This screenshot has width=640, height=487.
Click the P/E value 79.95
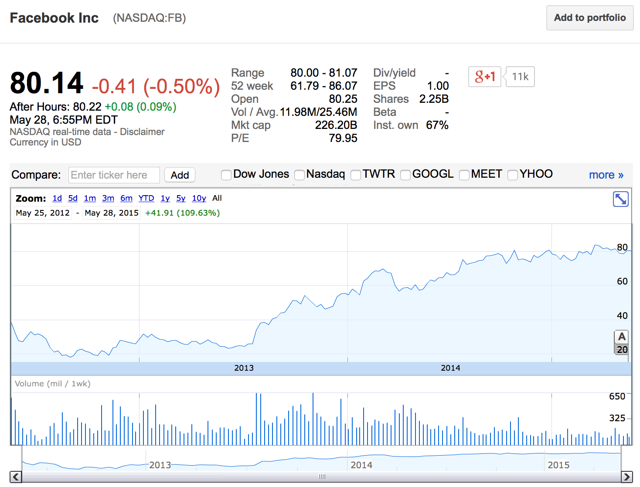(x=343, y=138)
